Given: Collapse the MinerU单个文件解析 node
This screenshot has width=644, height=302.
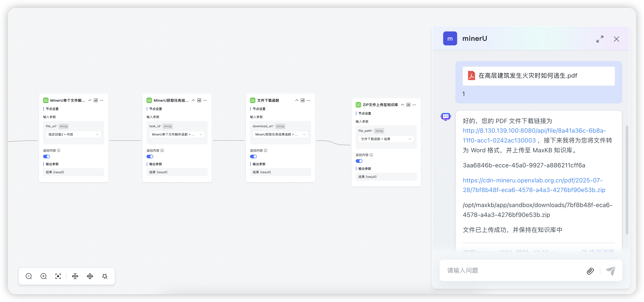Looking at the screenshot, I should 90,100.
